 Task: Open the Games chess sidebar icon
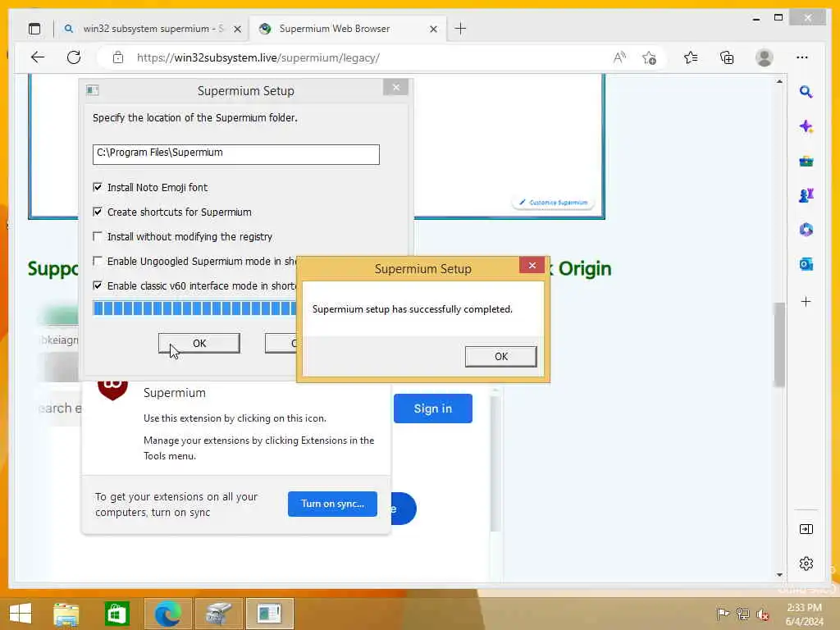806,195
